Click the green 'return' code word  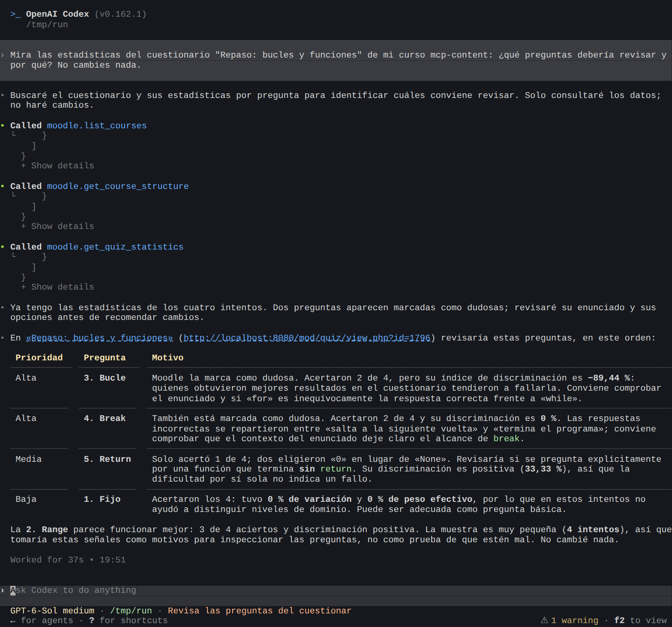336,469
